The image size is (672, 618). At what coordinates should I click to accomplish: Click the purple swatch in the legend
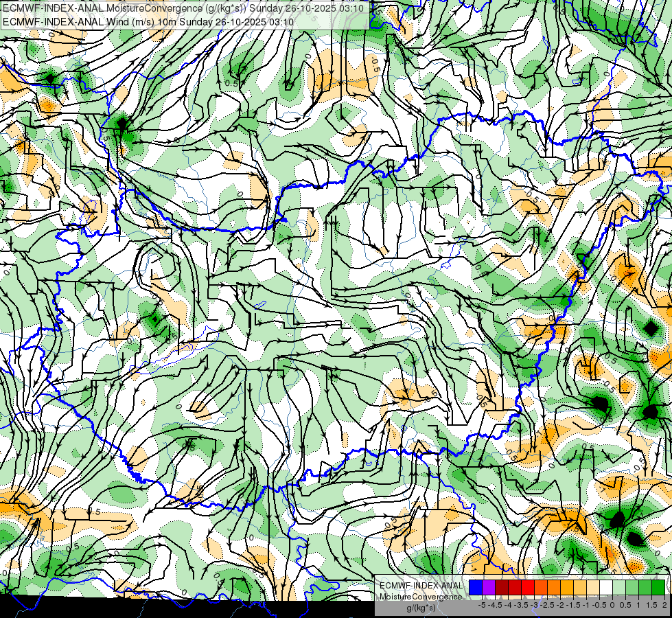tap(489, 587)
